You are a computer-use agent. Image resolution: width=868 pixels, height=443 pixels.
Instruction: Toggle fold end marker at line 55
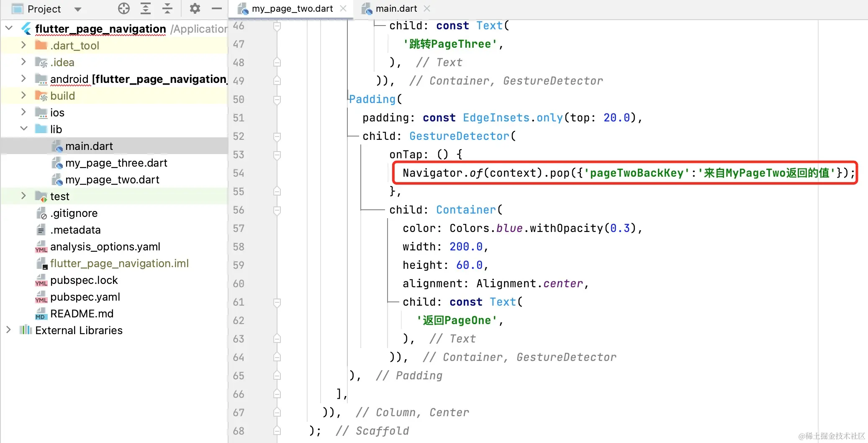277,191
